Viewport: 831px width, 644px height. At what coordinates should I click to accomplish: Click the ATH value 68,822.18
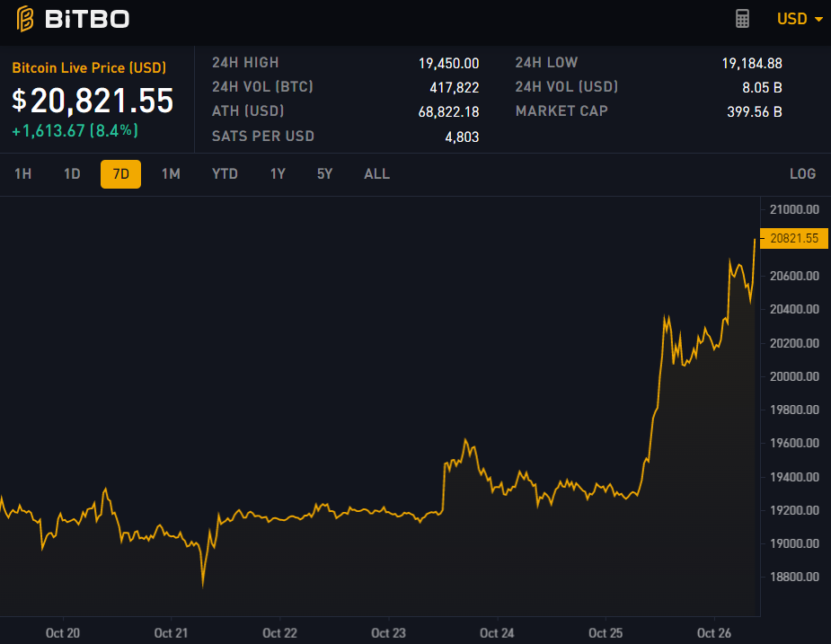(x=449, y=112)
